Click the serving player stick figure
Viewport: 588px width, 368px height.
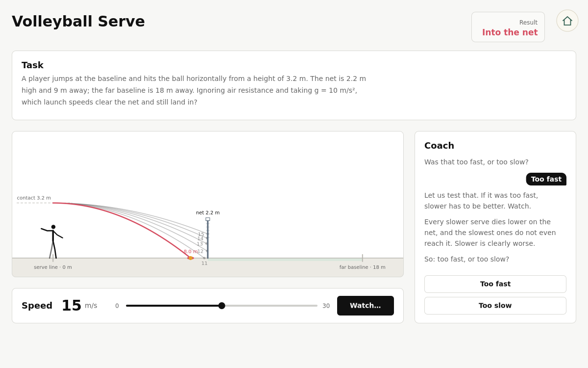pyautogui.click(x=52, y=242)
